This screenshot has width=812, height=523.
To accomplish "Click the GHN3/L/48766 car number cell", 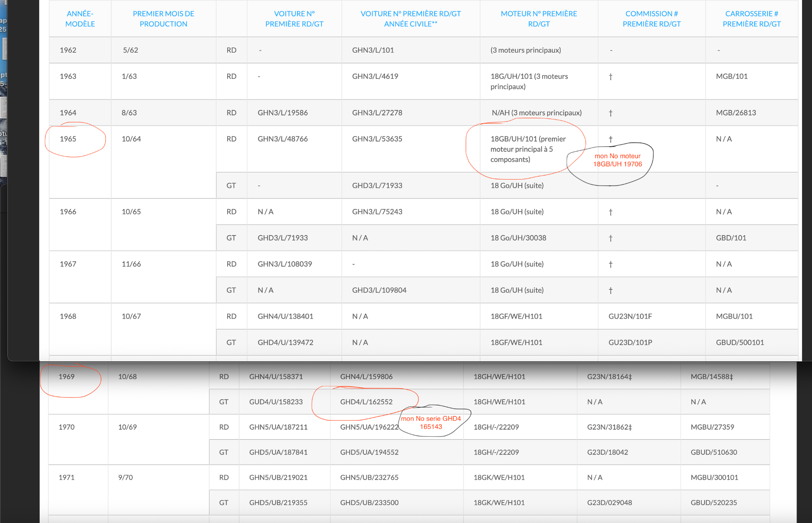I will point(282,139).
